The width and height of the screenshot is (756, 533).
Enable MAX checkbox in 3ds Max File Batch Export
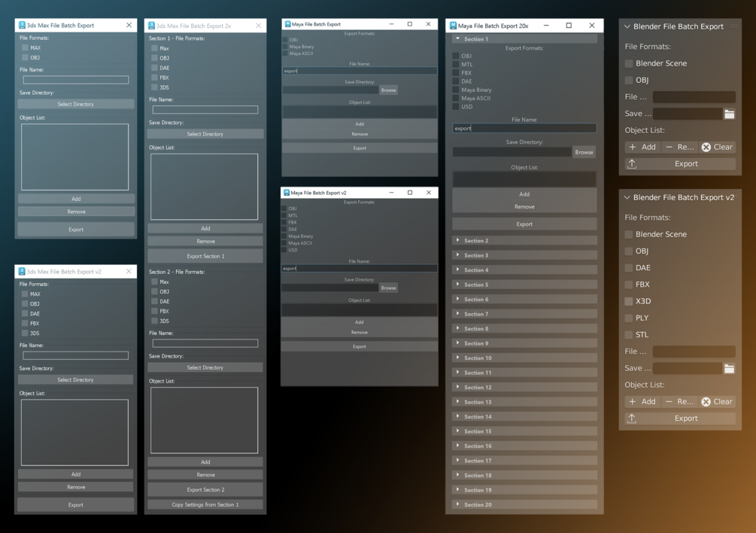tap(25, 47)
